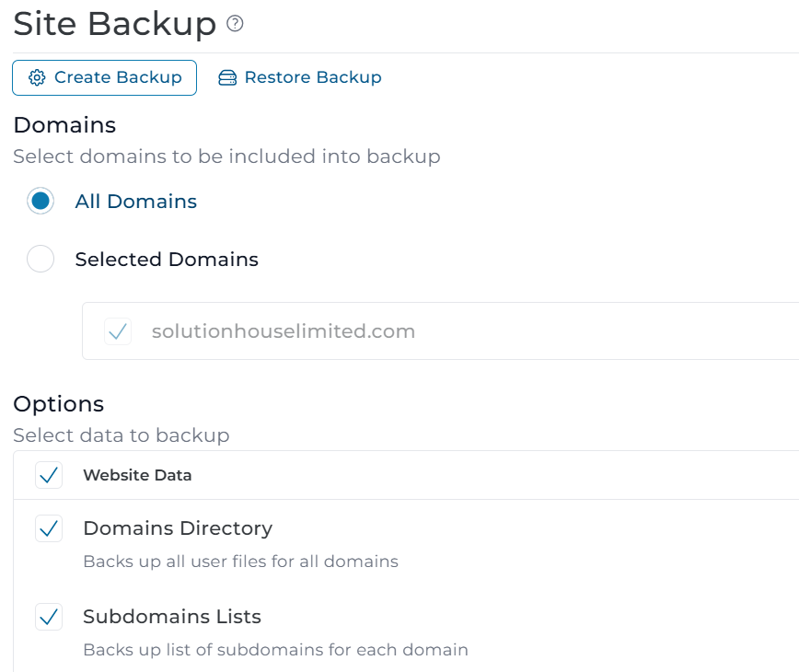Choose the Selected Domains radio button

coord(41,260)
